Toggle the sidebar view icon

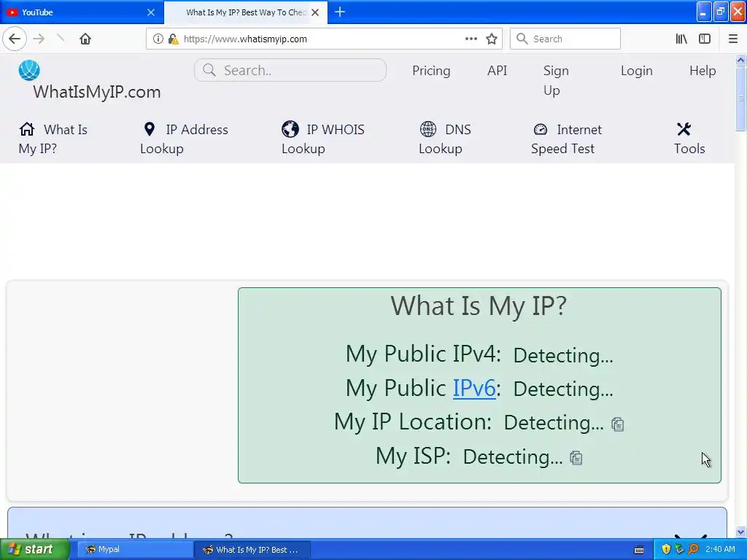[x=705, y=39]
